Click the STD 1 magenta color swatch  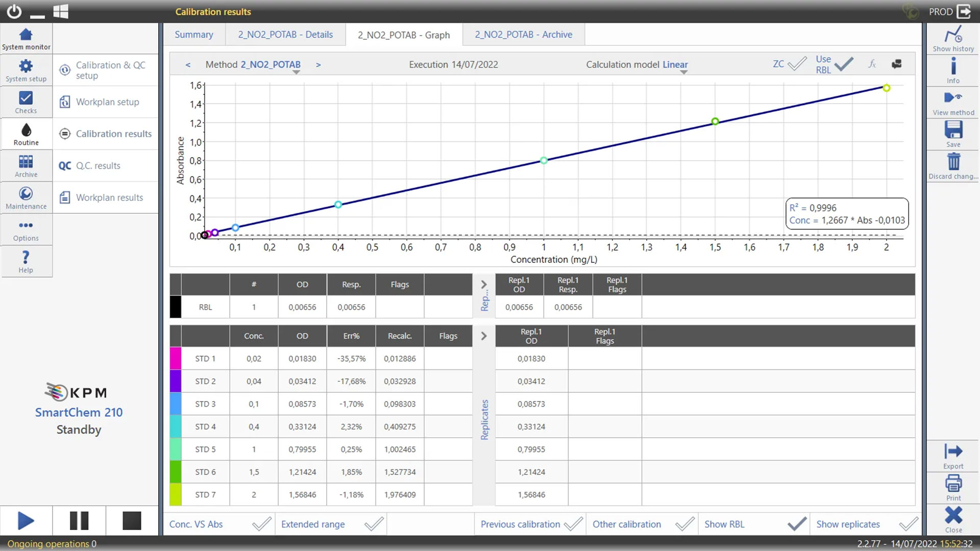[x=175, y=359]
